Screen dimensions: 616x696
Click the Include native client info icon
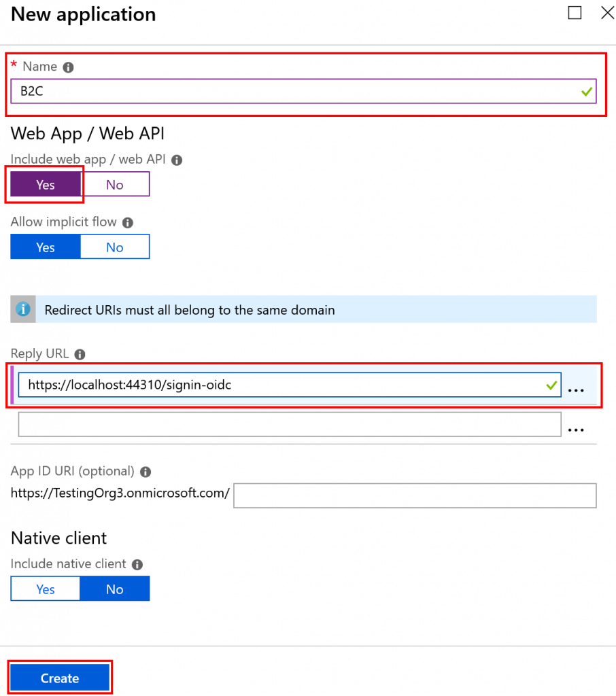(x=137, y=565)
